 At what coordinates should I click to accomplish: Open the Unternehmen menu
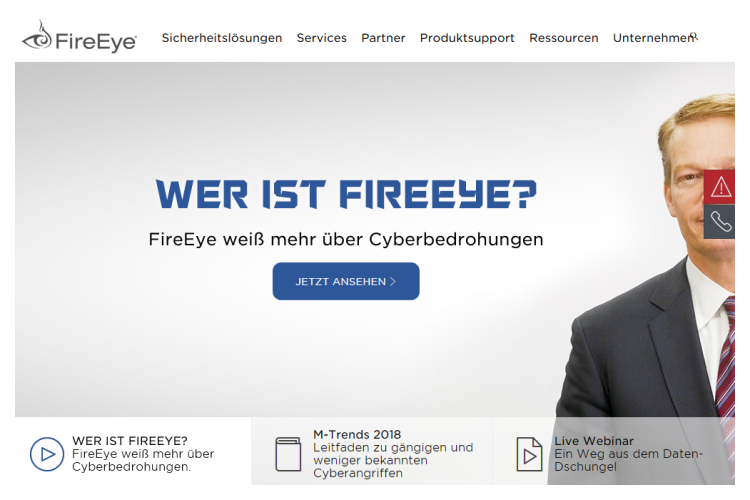point(652,38)
